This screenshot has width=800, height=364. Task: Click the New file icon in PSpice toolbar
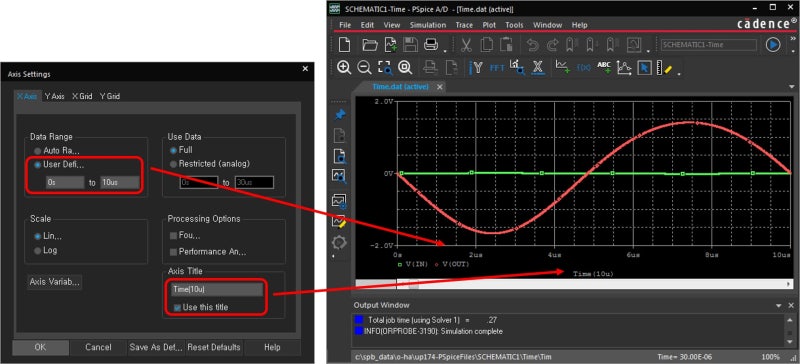point(344,45)
